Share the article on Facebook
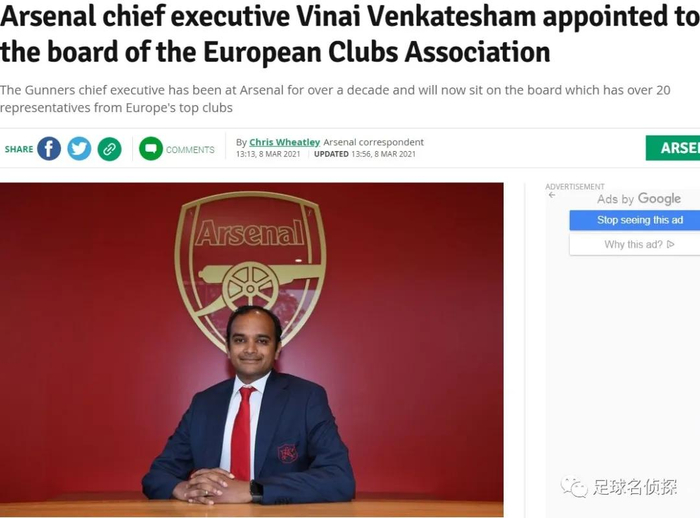 pyautogui.click(x=49, y=149)
